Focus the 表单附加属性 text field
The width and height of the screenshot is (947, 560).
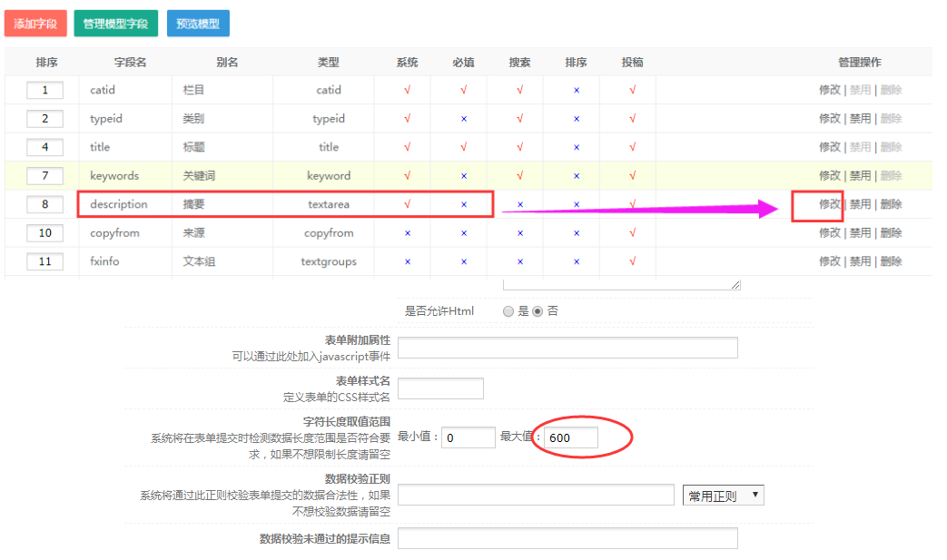click(x=567, y=348)
